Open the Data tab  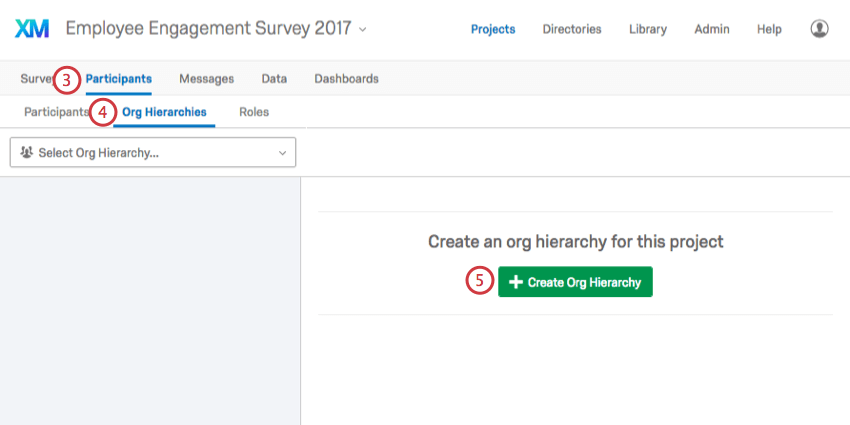click(274, 79)
